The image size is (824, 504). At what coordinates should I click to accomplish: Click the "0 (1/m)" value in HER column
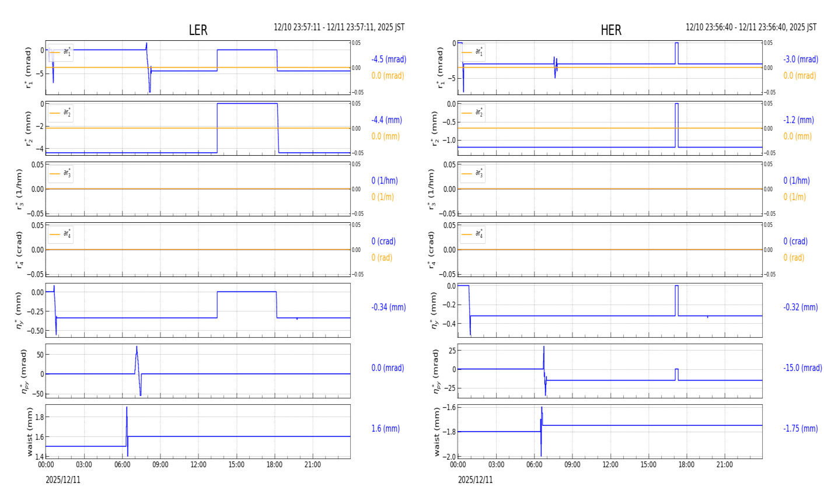tap(795, 197)
